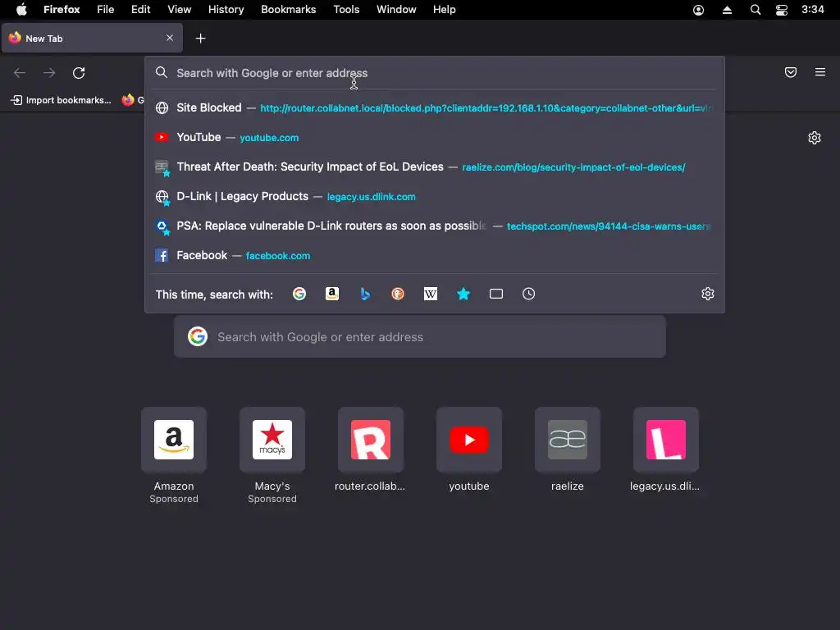
Task: Open the Apple menu
Action: [21, 9]
